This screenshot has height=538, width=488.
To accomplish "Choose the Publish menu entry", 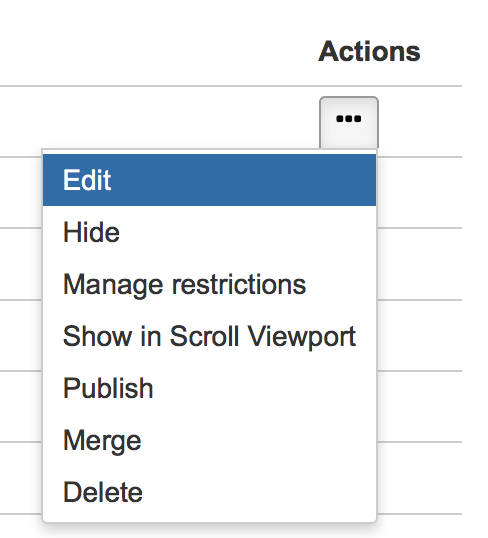I will [x=209, y=388].
